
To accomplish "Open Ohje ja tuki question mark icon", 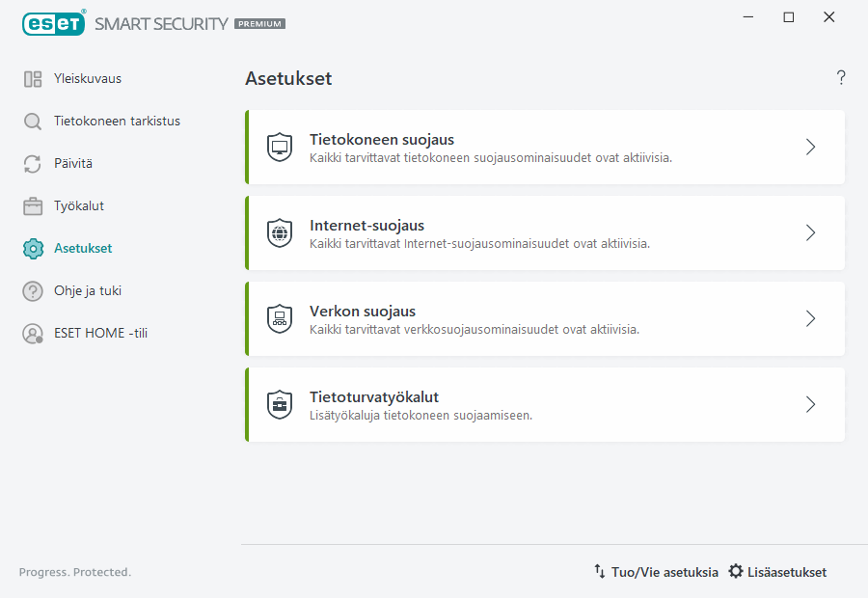I will click(x=33, y=290).
